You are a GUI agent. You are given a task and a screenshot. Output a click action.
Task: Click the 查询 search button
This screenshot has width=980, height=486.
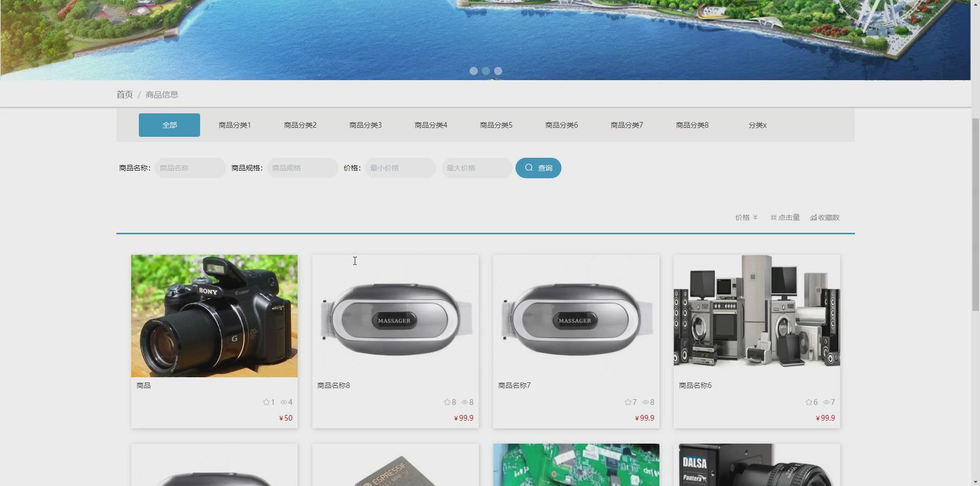tap(538, 168)
